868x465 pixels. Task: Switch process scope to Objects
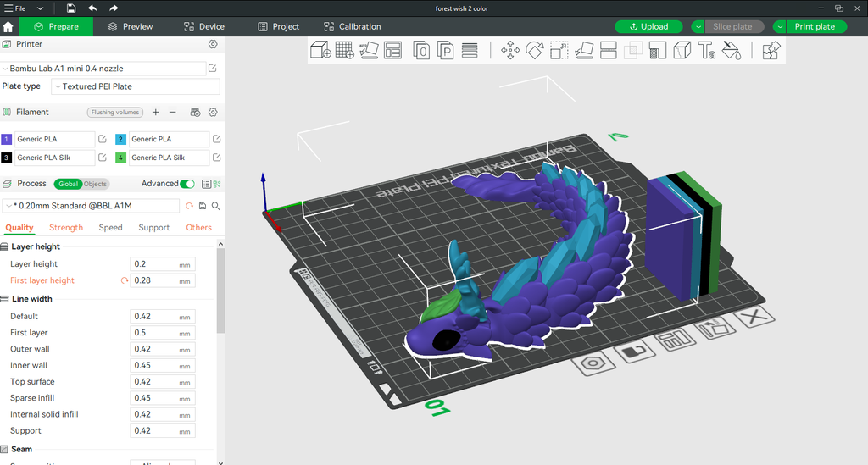[95, 184]
